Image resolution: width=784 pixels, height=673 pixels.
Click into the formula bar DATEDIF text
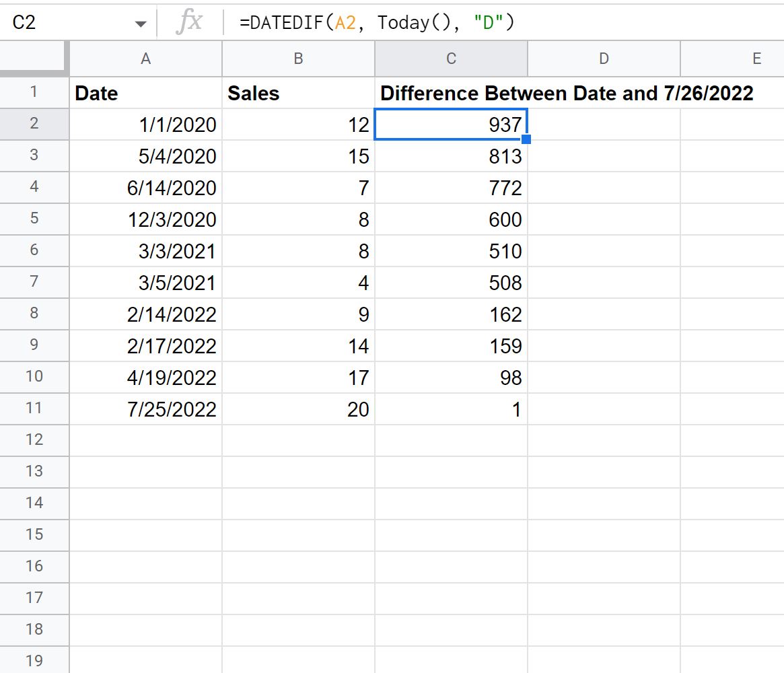[376, 23]
